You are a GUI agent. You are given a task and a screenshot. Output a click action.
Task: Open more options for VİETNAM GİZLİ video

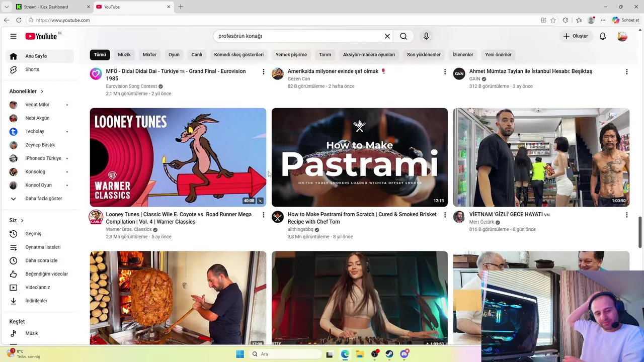click(626, 215)
